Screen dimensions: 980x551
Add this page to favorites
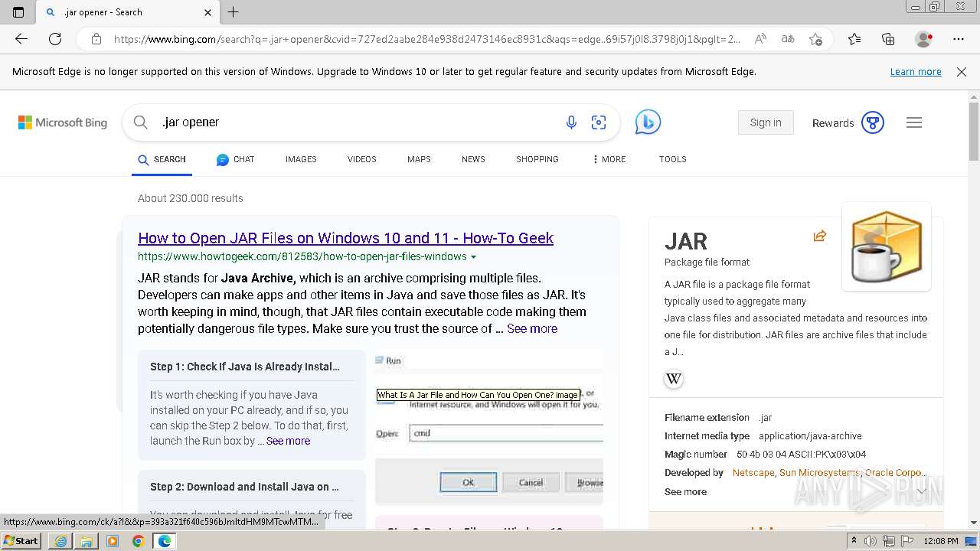(815, 39)
